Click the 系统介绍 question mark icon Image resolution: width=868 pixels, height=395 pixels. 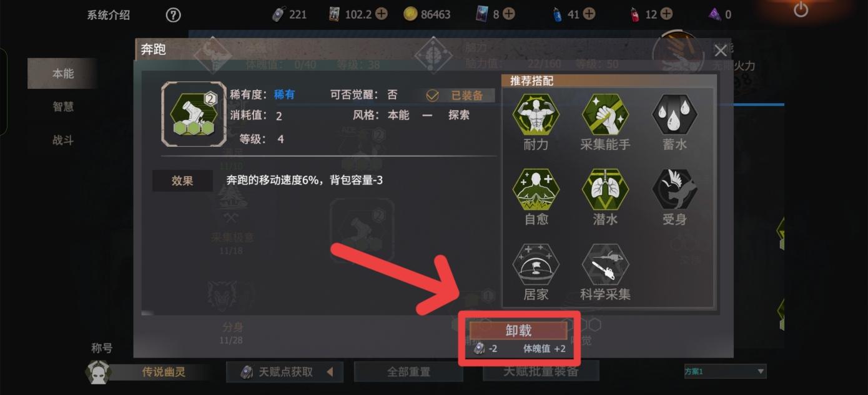tap(173, 15)
